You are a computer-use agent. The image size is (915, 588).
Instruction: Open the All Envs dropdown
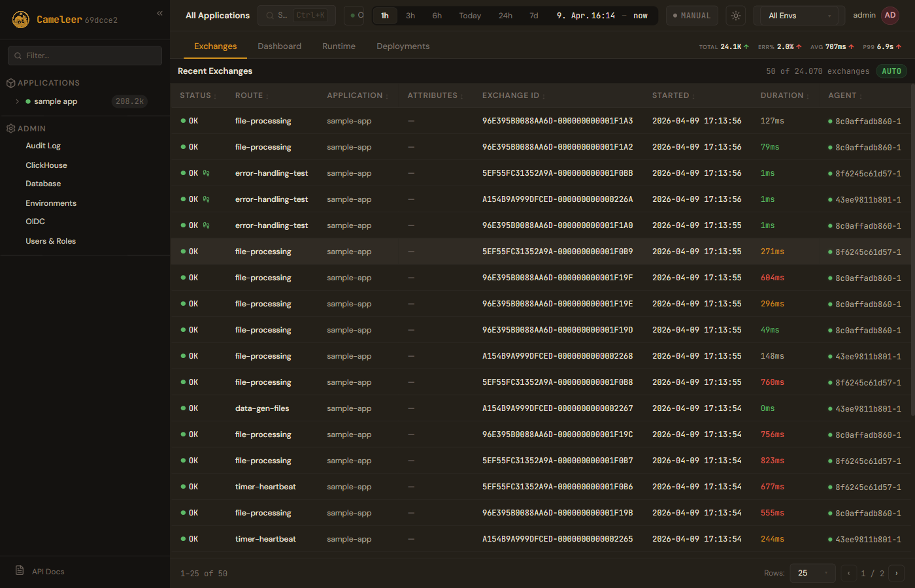pyautogui.click(x=799, y=16)
